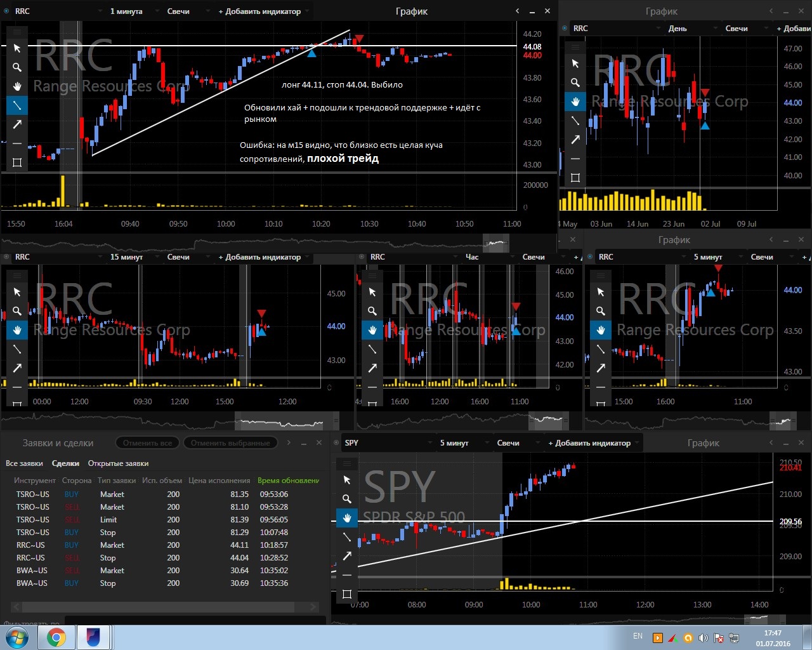812x650 pixels.
Task: Select the cursor tool in the SPY chart
Action: pyautogui.click(x=347, y=480)
